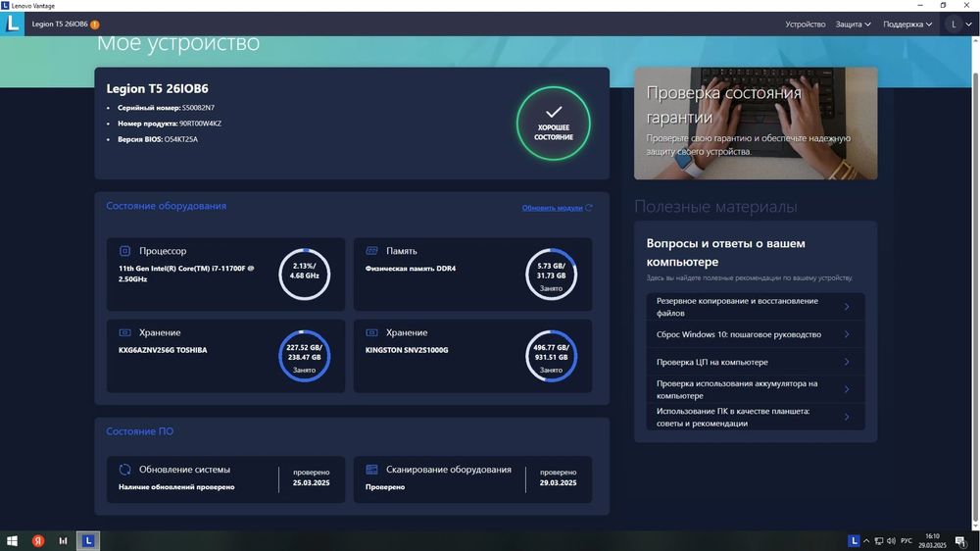Open Сброс Windows 10: пошаговое руководство
The height and width of the screenshot is (551, 980).
pyautogui.click(x=756, y=334)
